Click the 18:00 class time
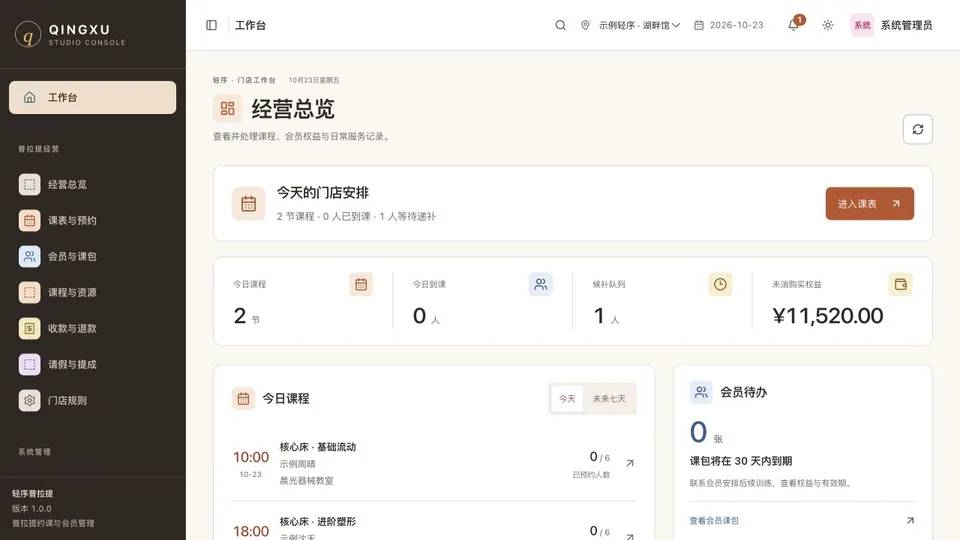Viewport: 960px width, 540px height. click(x=250, y=531)
